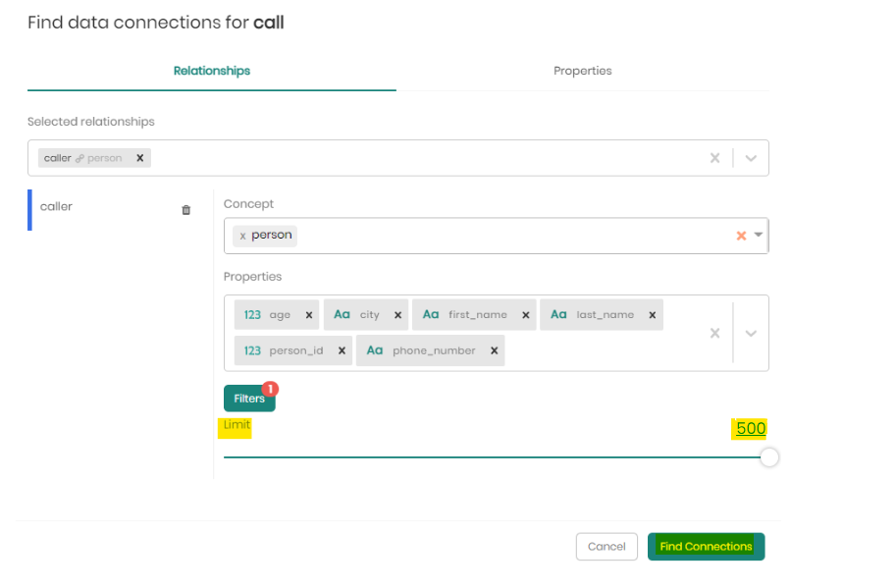Remove the caller person relationship chip

click(139, 158)
